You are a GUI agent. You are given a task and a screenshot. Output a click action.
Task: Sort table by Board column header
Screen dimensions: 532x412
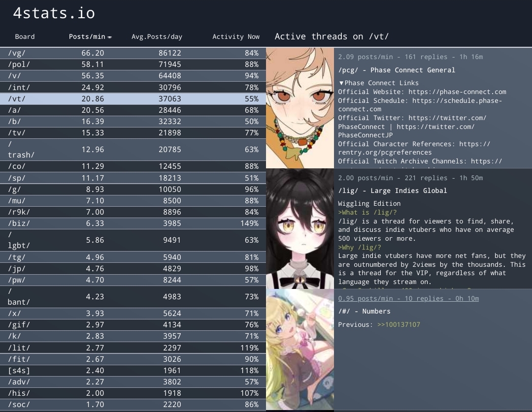(25, 36)
